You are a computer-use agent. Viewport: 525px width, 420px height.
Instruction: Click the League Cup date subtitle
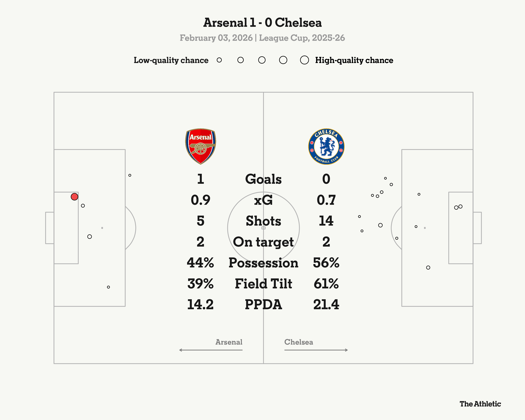click(262, 38)
